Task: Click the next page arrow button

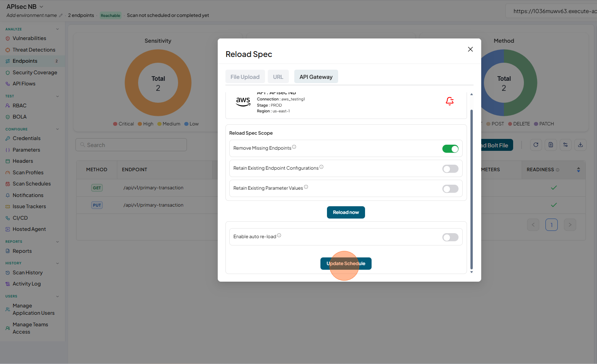Action: click(570, 225)
